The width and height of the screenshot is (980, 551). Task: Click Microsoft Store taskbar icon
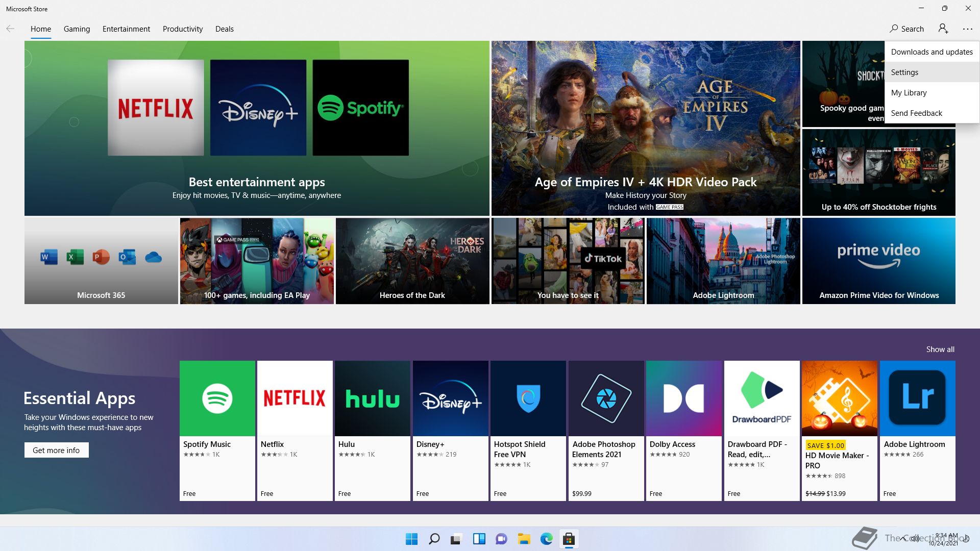click(569, 539)
